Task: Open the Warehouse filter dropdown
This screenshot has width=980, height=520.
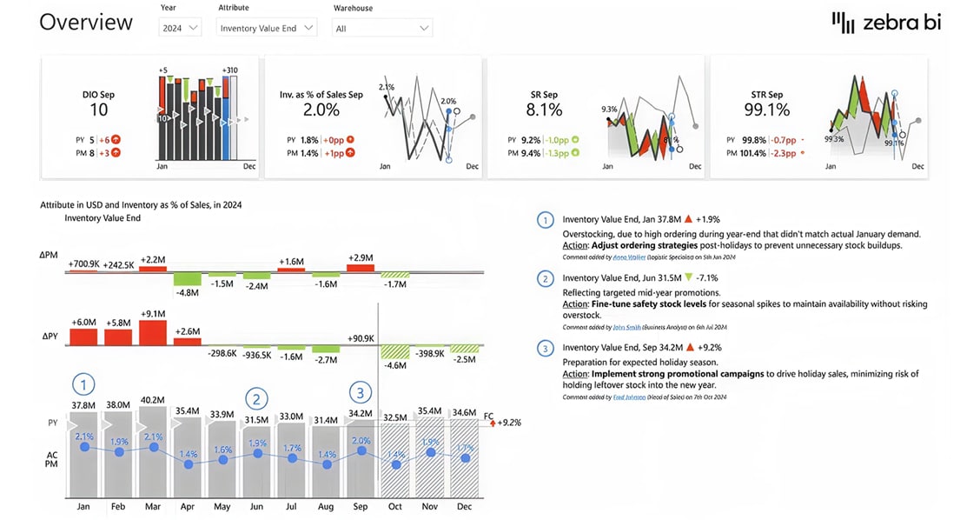Action: click(x=382, y=28)
